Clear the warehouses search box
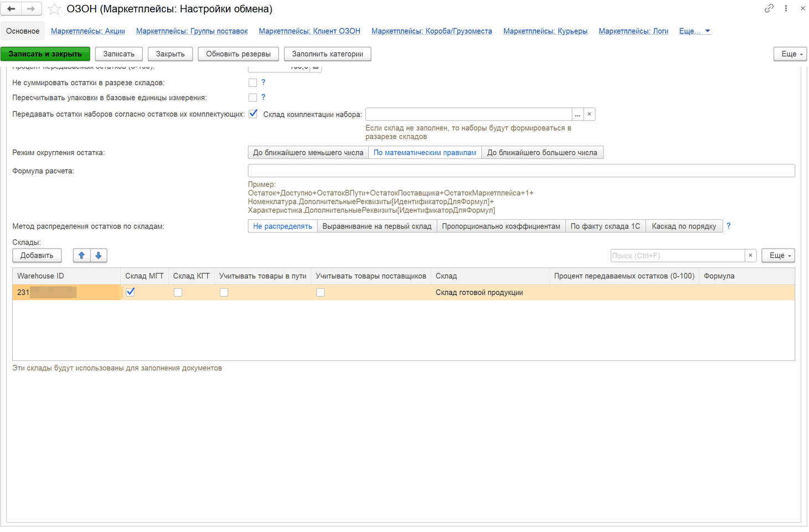Screen dimensions: 809x532 tap(750, 255)
